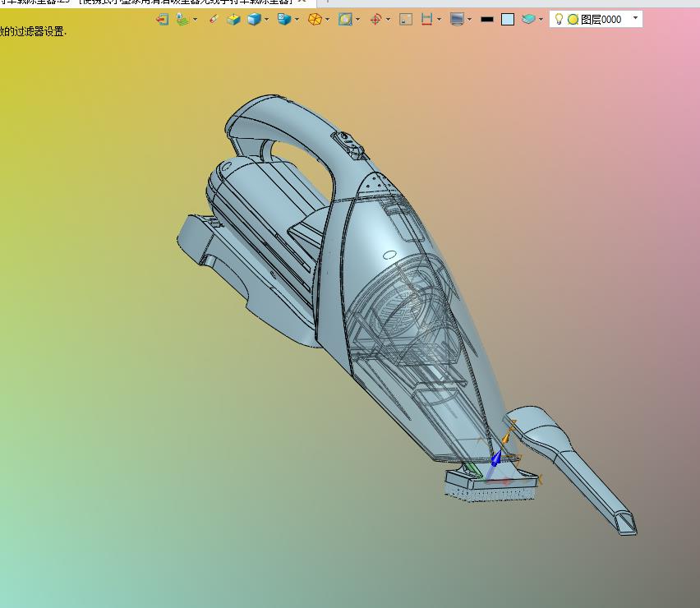Select the brush head under the vacuum

492,485
